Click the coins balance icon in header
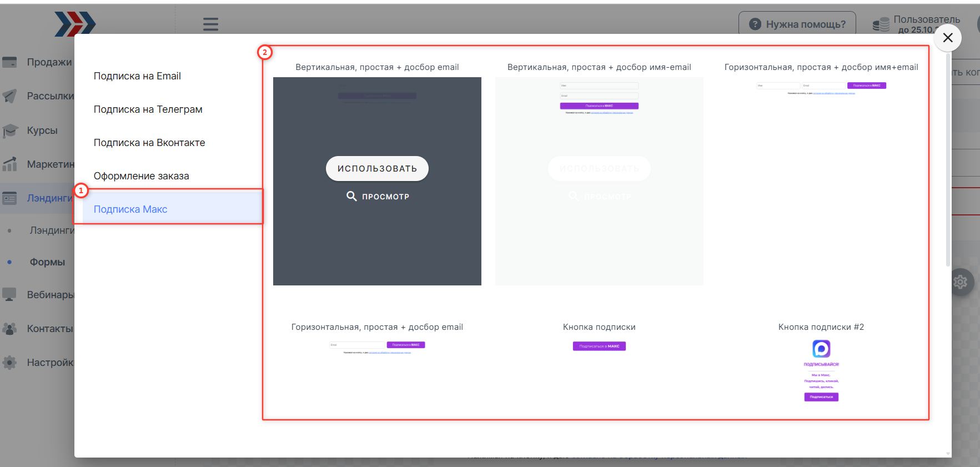Screen dimensions: 980x467 coord(881,24)
